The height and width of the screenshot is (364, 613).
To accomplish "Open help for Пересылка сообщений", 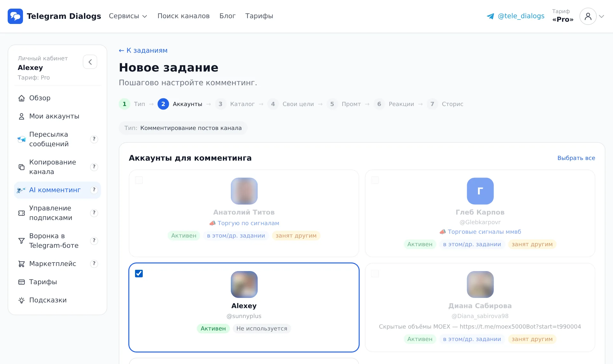I will click(x=94, y=139).
